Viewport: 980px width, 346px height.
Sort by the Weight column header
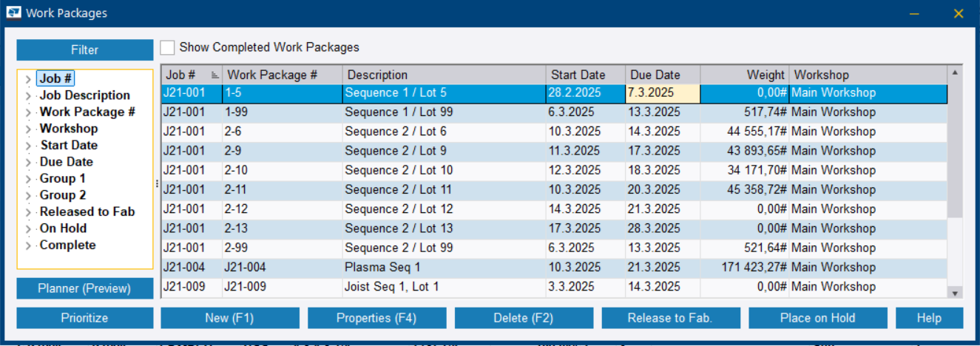(x=743, y=75)
